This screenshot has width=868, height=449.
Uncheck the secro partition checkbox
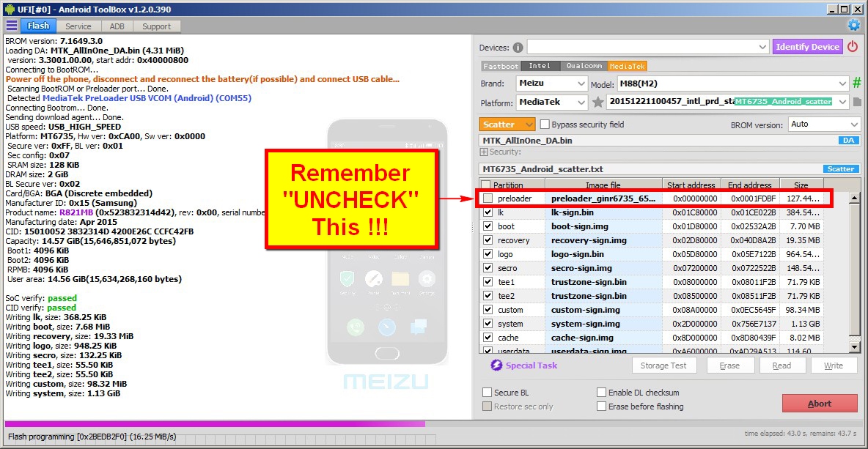(x=488, y=267)
